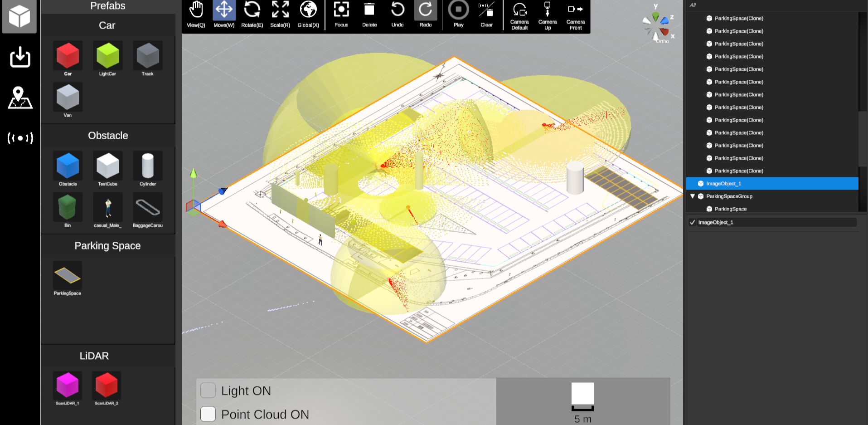Click the blue Z-axis handle of the move gizmo
Image resolution: width=868 pixels, height=425 pixels.
click(222, 191)
